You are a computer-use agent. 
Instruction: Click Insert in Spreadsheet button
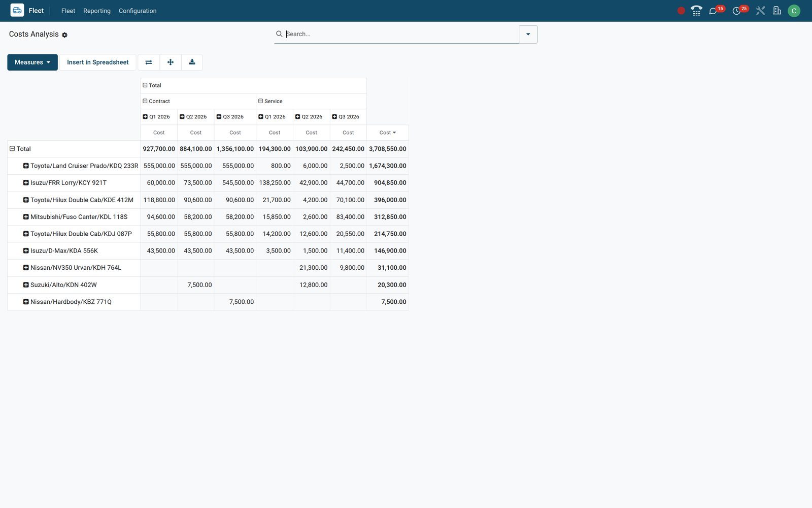point(98,62)
